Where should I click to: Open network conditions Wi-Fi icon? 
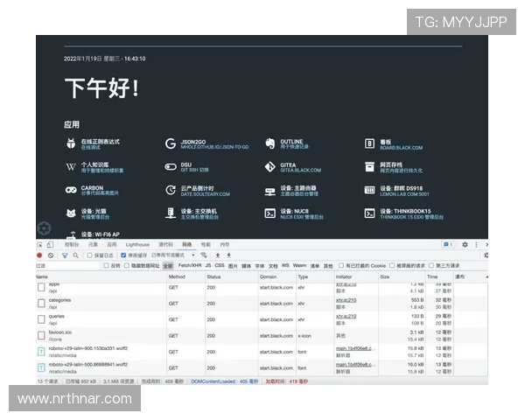[204, 255]
